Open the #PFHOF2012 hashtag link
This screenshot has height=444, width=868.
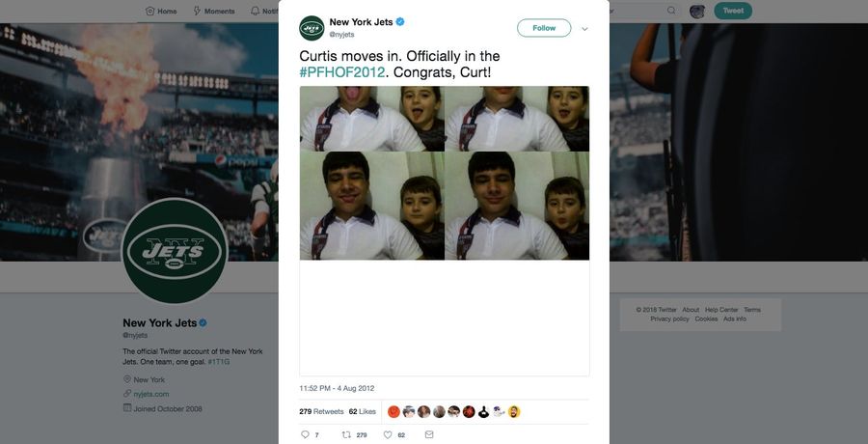(341, 72)
